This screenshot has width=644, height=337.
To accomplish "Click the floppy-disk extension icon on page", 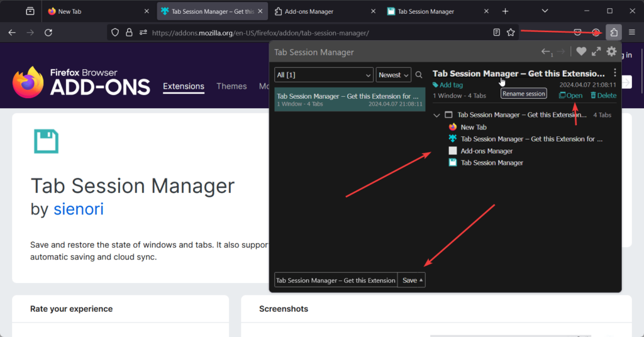I will [46, 141].
